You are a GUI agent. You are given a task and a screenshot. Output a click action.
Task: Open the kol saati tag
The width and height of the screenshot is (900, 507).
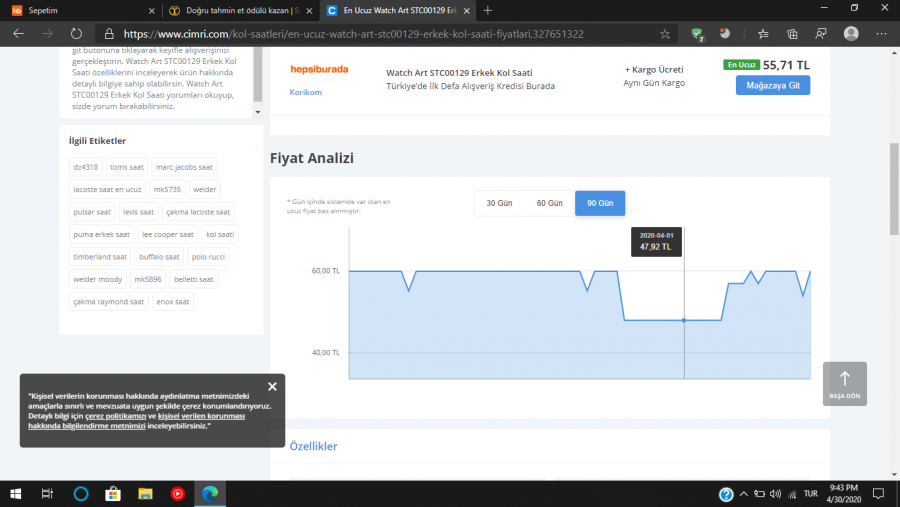pos(220,234)
